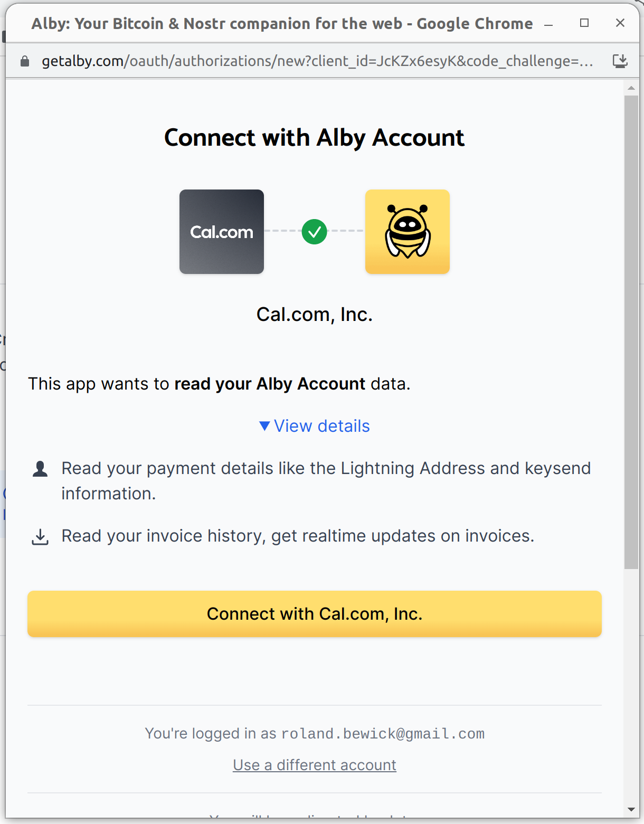Open the Use a different account link
Image resolution: width=644 pixels, height=824 pixels.
(x=315, y=765)
